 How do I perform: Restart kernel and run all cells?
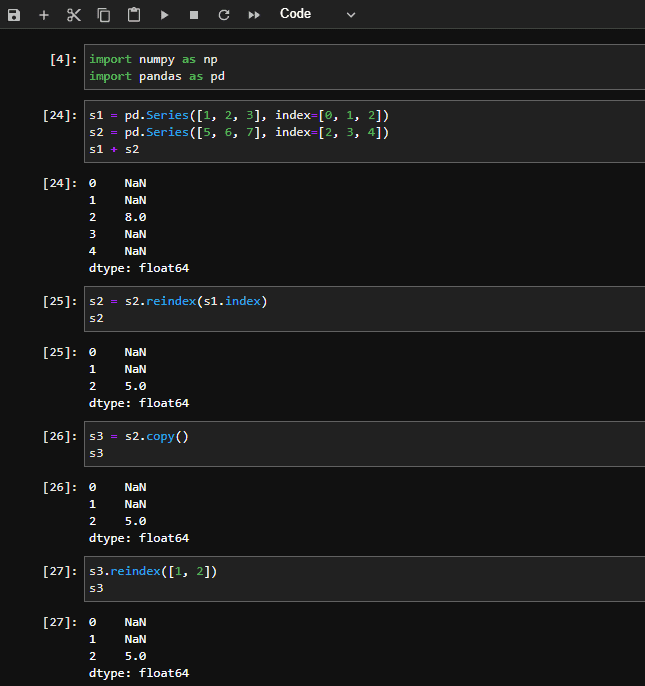[254, 15]
